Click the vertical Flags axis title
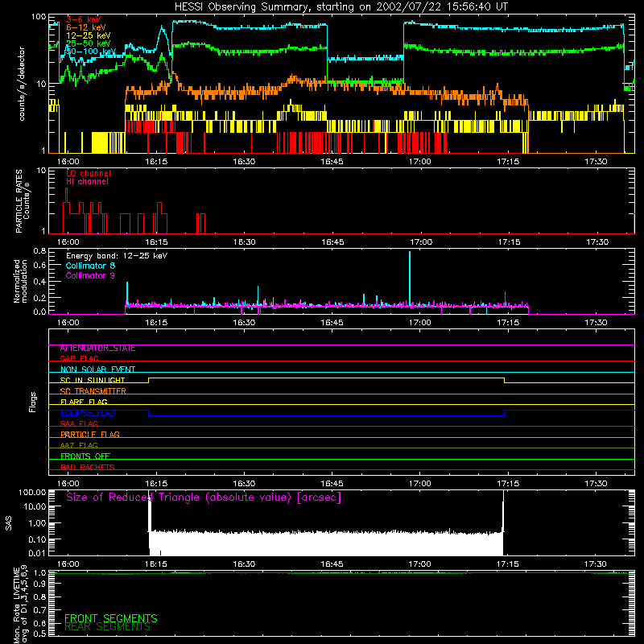This screenshot has height=644, width=644. [33, 402]
